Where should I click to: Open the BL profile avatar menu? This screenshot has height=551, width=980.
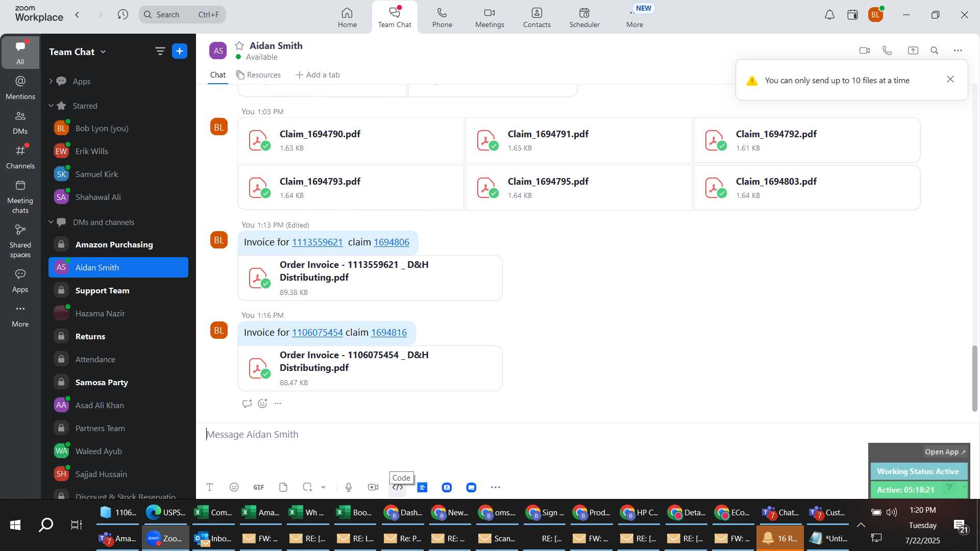[x=875, y=15]
